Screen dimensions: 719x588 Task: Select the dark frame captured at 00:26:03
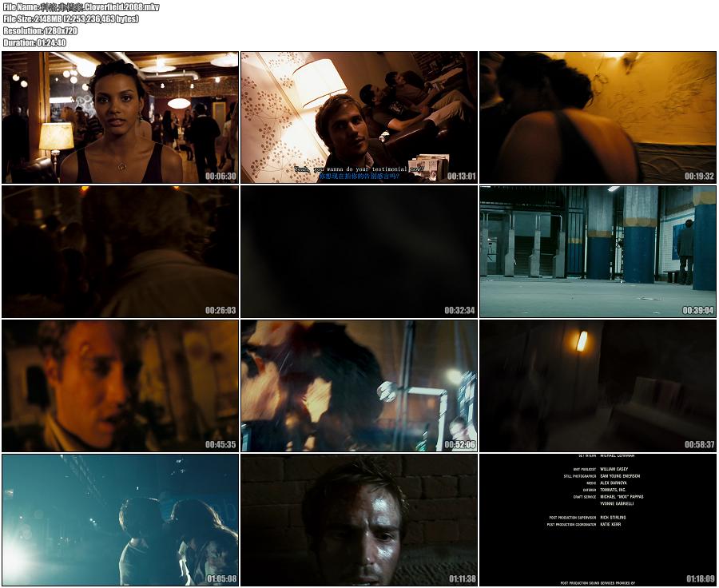pos(120,252)
